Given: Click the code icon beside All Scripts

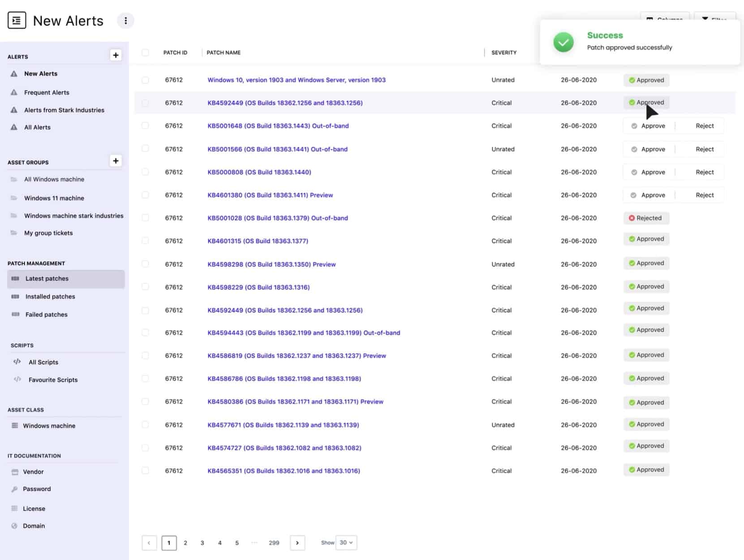Looking at the screenshot, I should coord(17,362).
